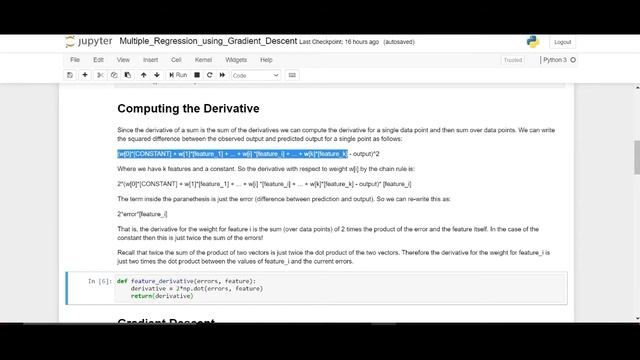Interrupt the kernel with stop icon
The image size is (640, 360).
(x=197, y=75)
